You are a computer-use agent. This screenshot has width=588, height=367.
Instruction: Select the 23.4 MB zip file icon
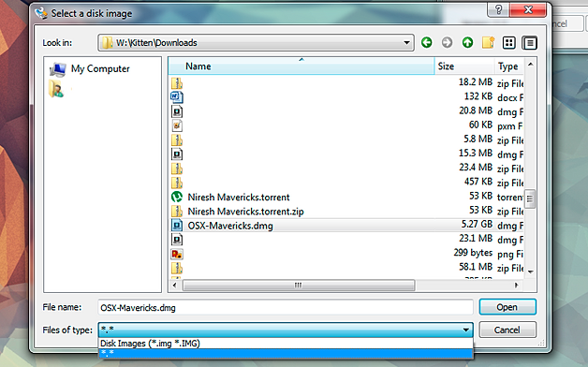pyautogui.click(x=177, y=169)
